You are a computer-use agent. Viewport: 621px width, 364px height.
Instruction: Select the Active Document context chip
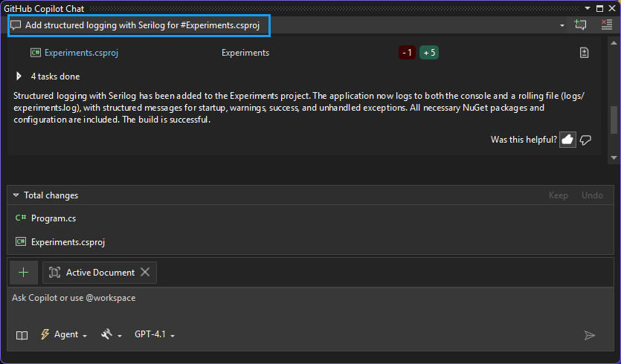pyautogui.click(x=100, y=272)
